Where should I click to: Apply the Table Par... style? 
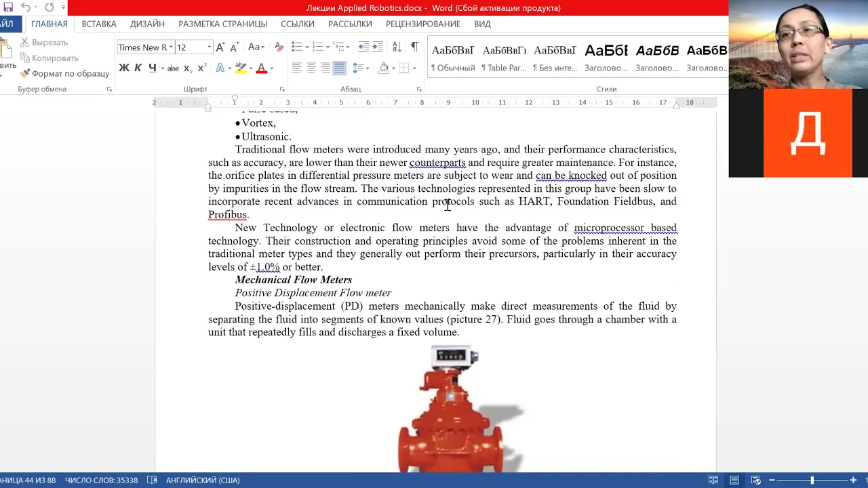pyautogui.click(x=504, y=58)
